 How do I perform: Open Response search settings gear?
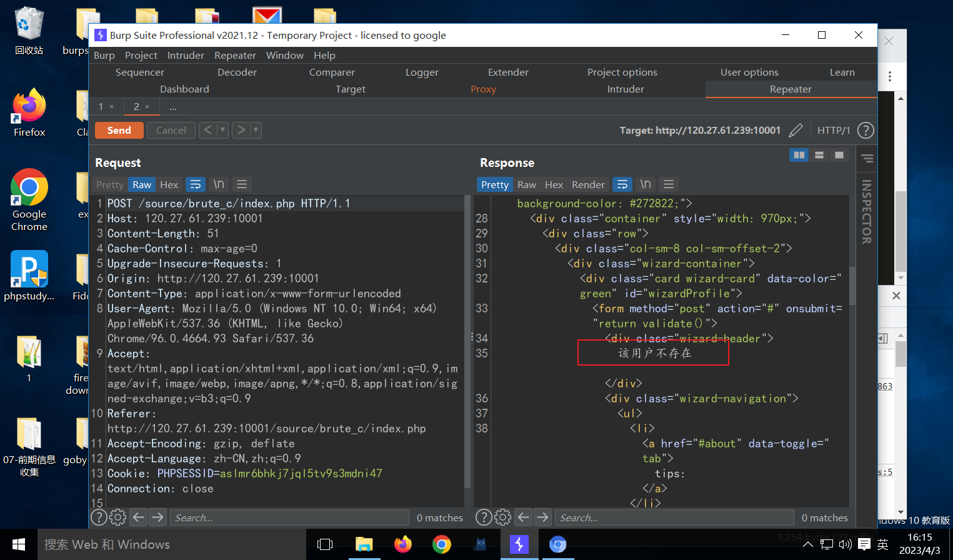(503, 517)
